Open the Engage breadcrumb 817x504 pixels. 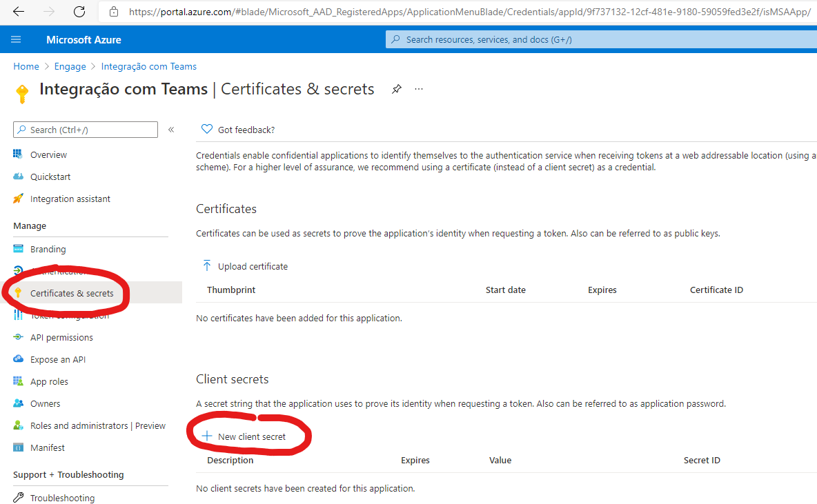pyautogui.click(x=70, y=66)
